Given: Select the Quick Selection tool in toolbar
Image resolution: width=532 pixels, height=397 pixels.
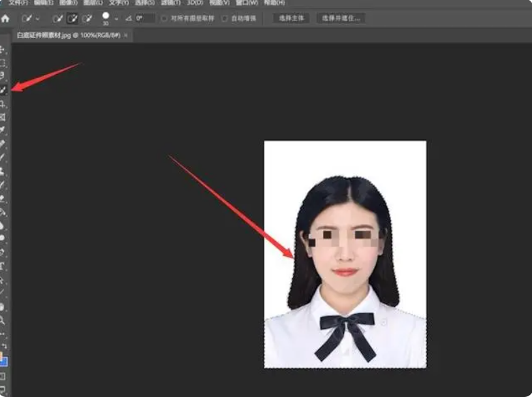Looking at the screenshot, I should [3, 90].
